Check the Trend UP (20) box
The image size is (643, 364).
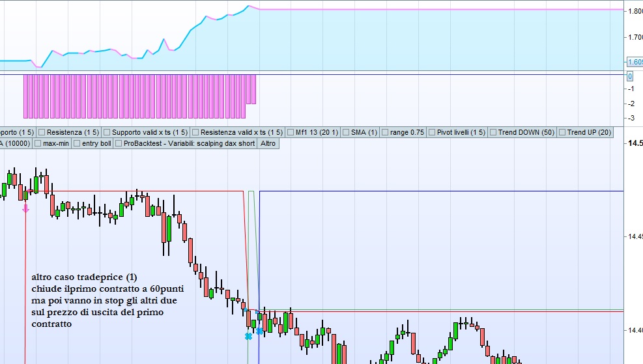click(x=562, y=132)
